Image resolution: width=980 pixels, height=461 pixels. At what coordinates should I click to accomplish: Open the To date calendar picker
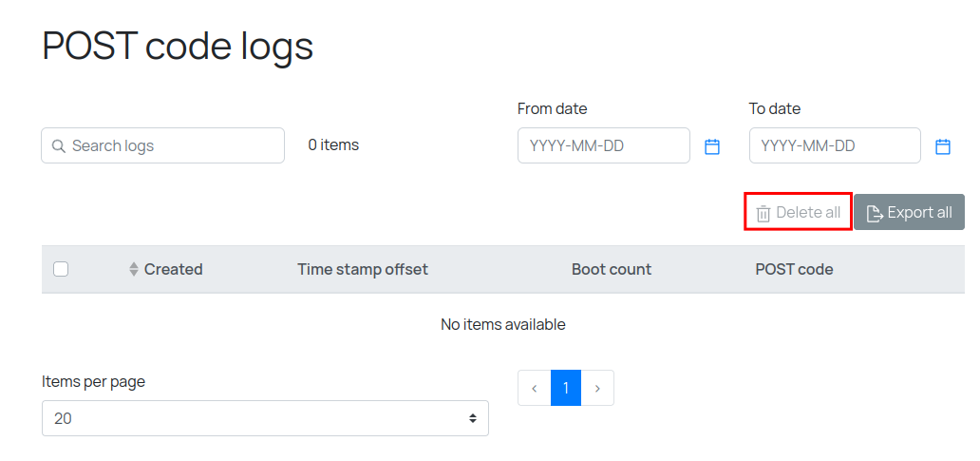943,146
